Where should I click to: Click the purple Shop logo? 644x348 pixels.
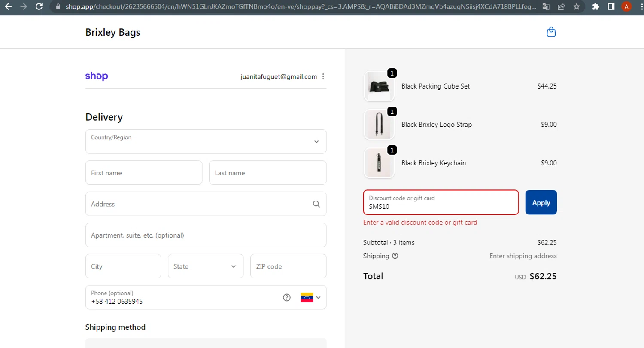[97, 76]
